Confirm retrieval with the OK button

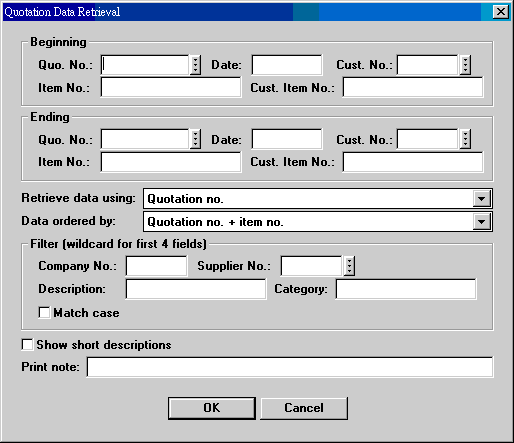212,408
